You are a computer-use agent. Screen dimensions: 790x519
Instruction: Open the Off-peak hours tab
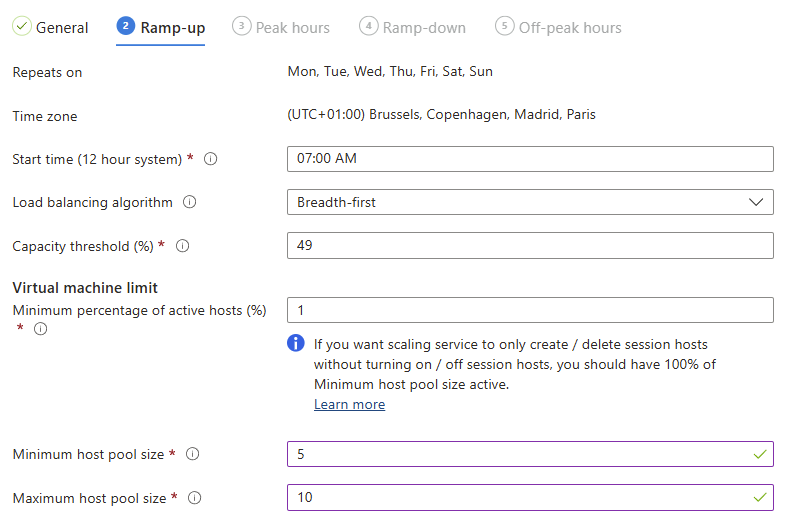558,27
